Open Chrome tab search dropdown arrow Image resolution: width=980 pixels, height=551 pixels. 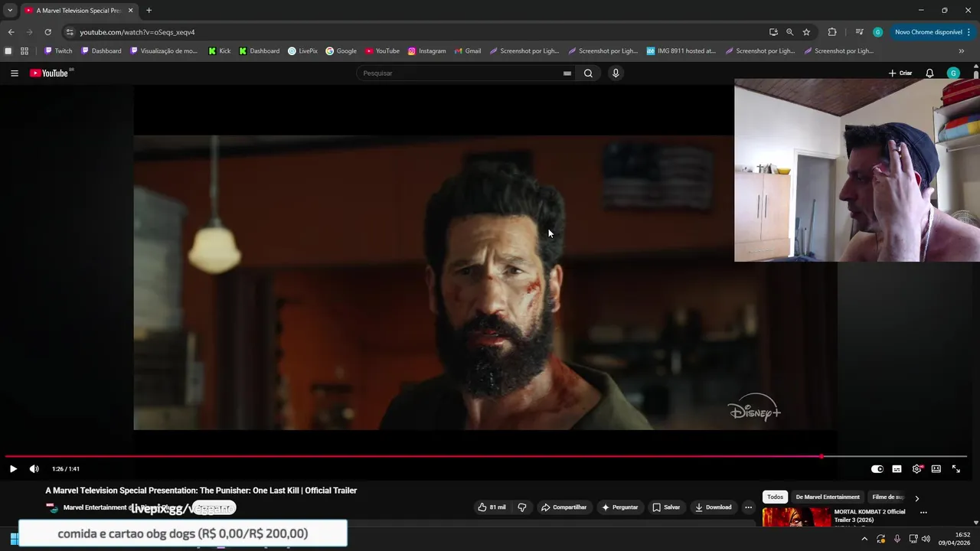click(10, 10)
